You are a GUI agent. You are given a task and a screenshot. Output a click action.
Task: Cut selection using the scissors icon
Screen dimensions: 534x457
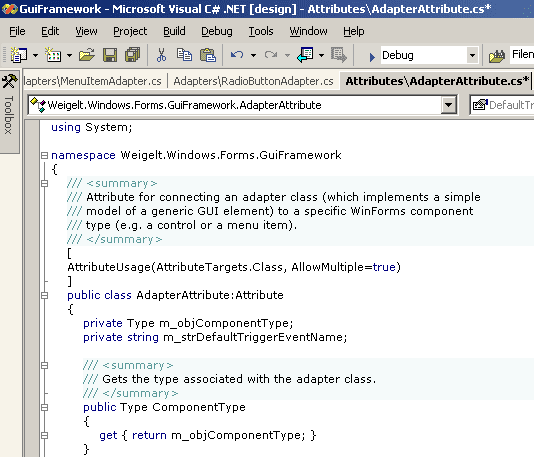(x=161, y=55)
